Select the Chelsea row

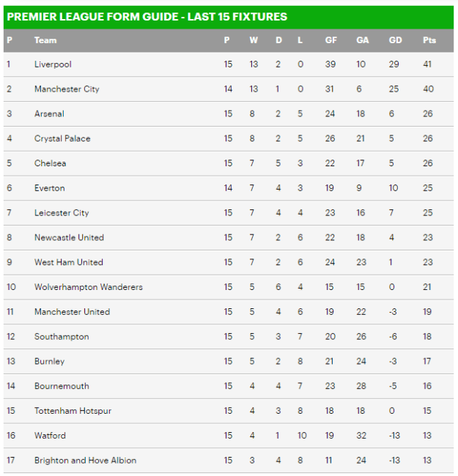pyautogui.click(x=50, y=163)
